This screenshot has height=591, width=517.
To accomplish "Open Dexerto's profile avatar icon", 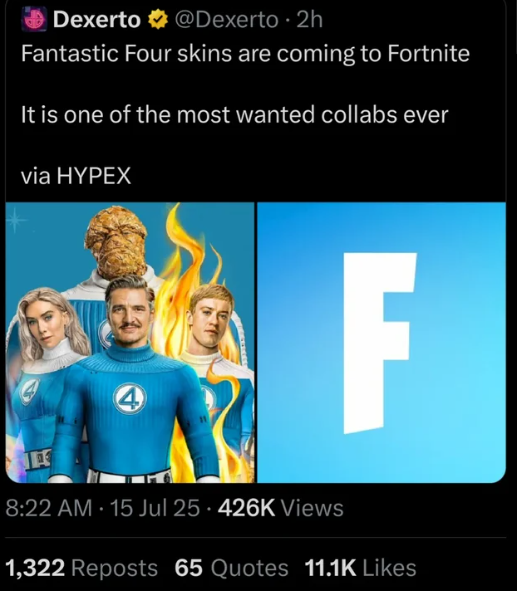I will point(34,19).
